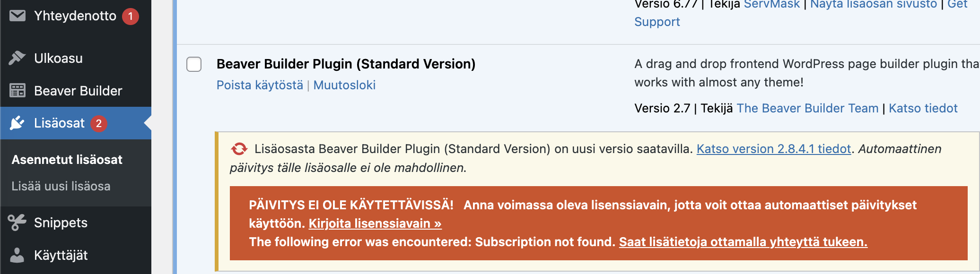Open the Käyttäjät menu entry
The image size is (980, 274).
pos(61,255)
